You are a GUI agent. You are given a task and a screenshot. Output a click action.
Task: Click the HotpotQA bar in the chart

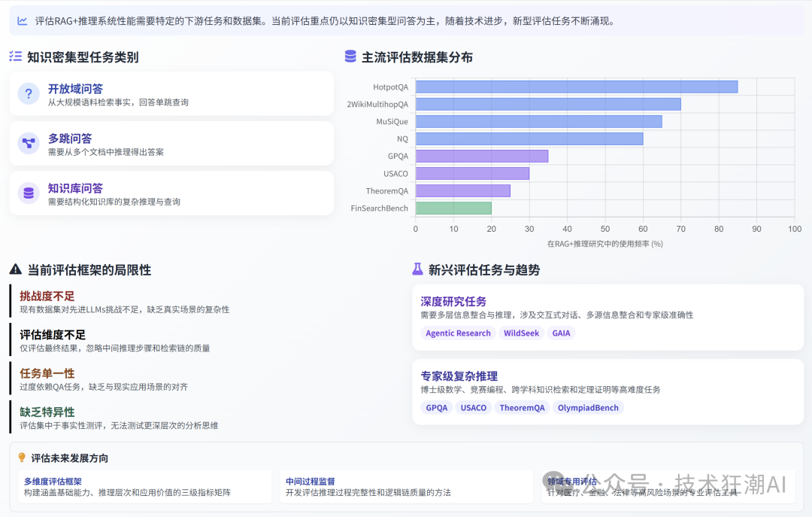click(577, 87)
